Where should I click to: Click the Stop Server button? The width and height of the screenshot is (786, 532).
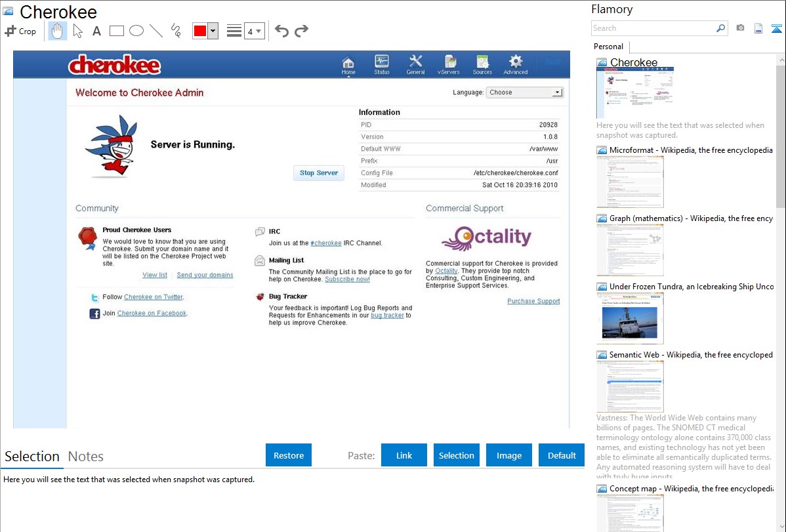(319, 173)
